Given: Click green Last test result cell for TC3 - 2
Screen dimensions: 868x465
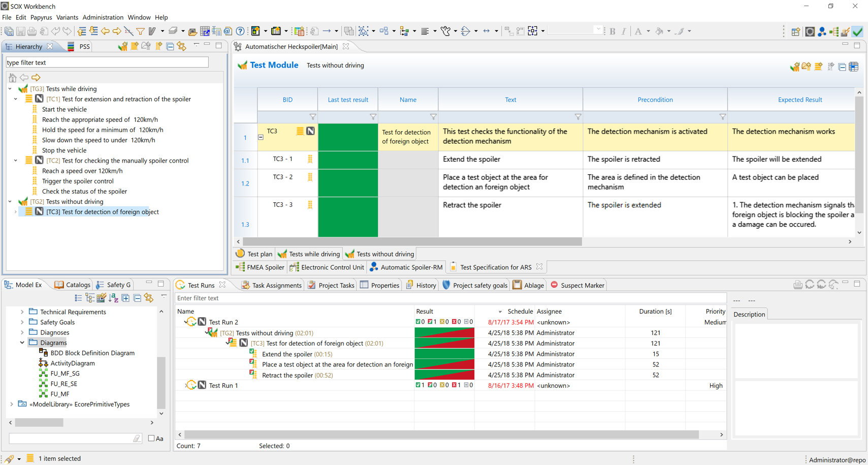Looking at the screenshot, I should (x=348, y=183).
